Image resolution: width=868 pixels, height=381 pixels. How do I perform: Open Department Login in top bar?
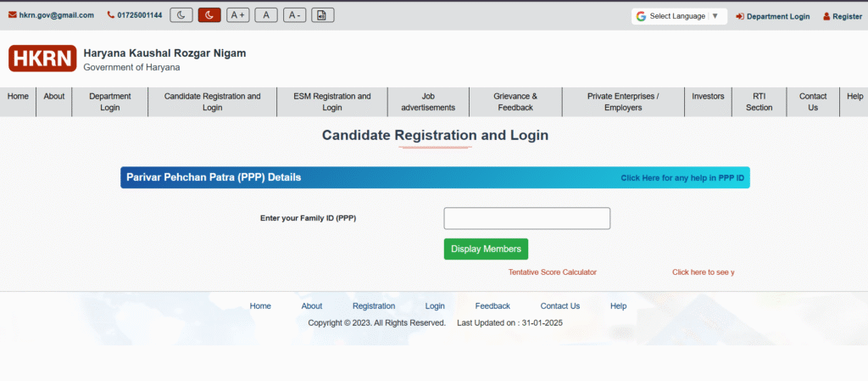click(x=773, y=16)
